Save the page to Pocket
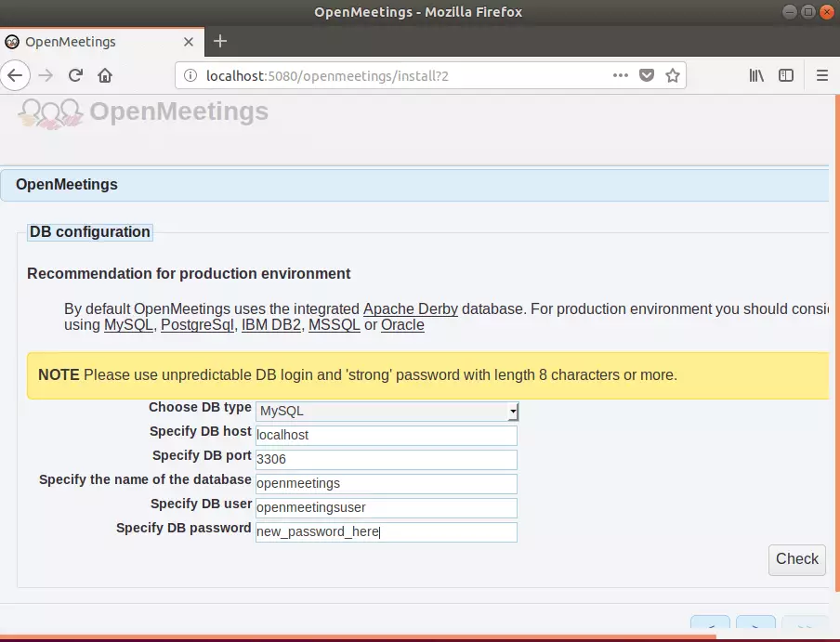 [x=647, y=75]
